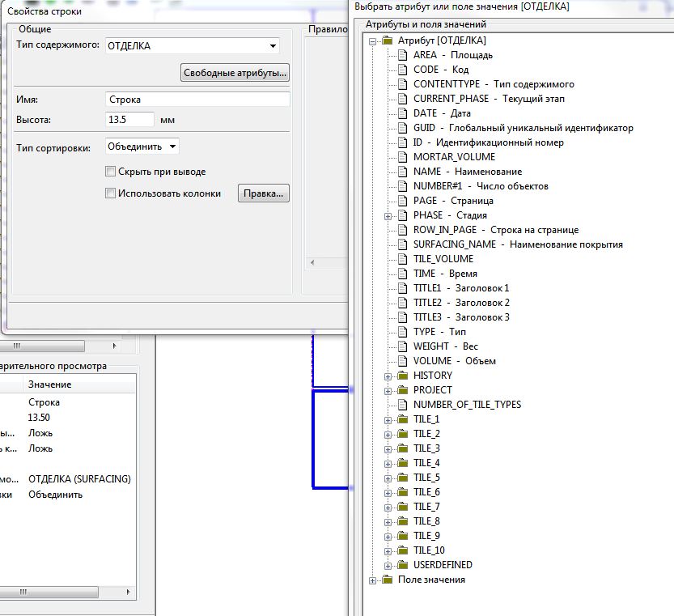This screenshot has width=674, height=616.
Task: Select TIME - Время attribute
Action: [445, 274]
